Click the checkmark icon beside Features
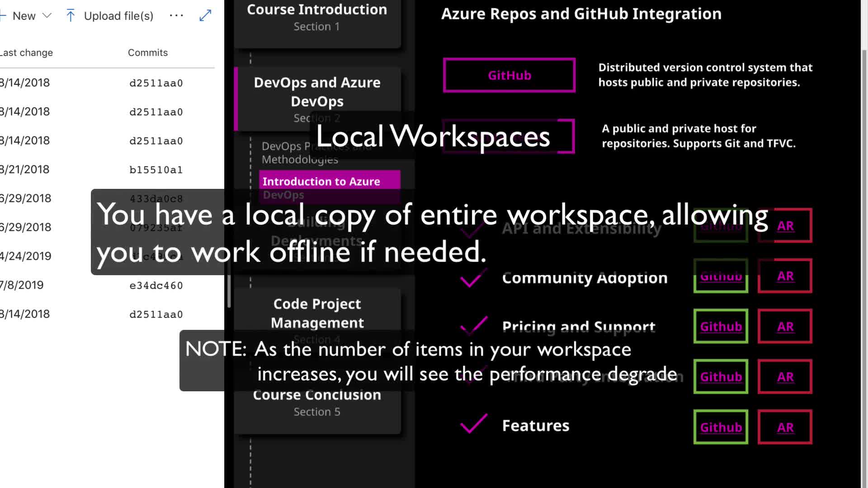This screenshot has width=868, height=488. [x=473, y=424]
